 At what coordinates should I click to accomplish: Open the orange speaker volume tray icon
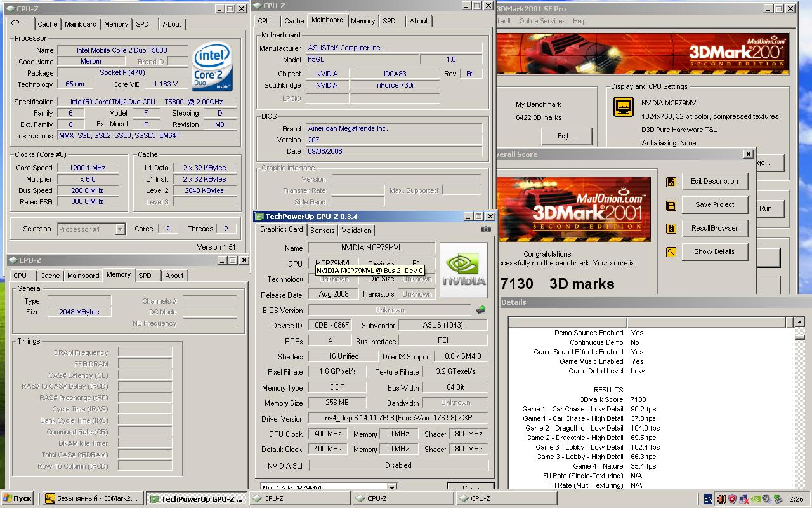721,499
